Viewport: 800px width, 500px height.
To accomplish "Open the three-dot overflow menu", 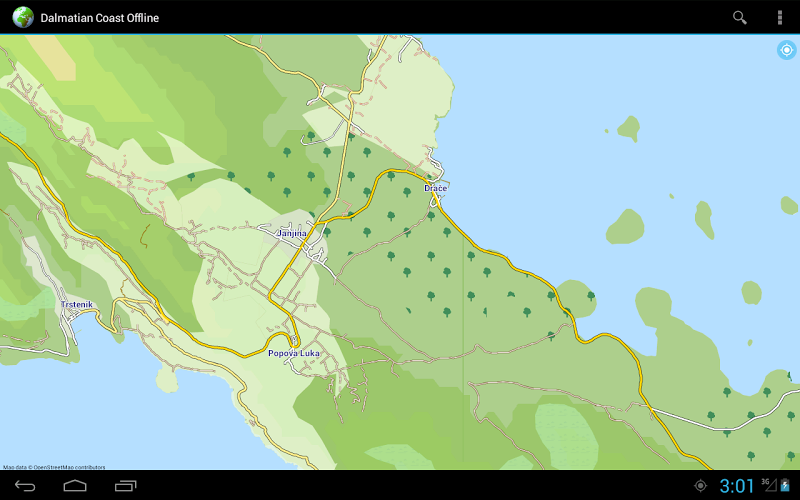I will (x=780, y=17).
